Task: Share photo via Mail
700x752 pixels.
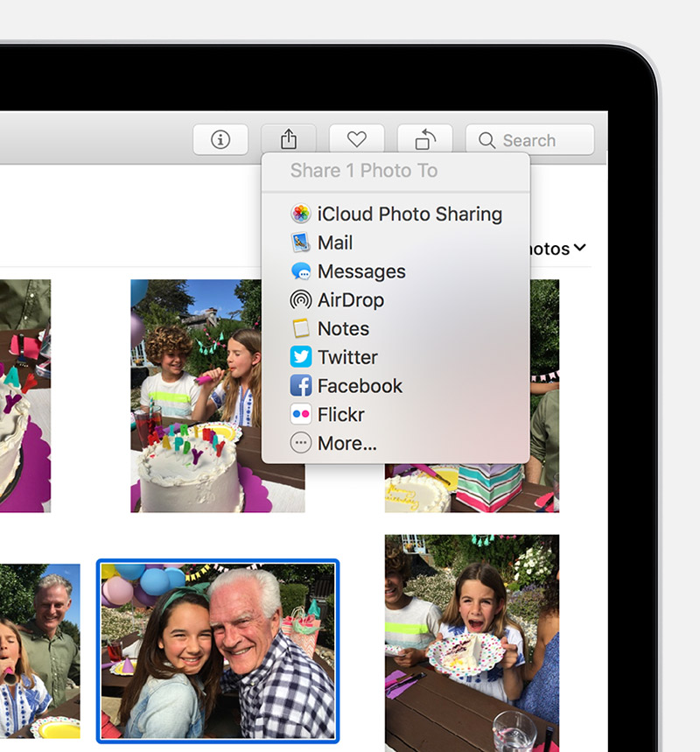Action: (x=395, y=242)
